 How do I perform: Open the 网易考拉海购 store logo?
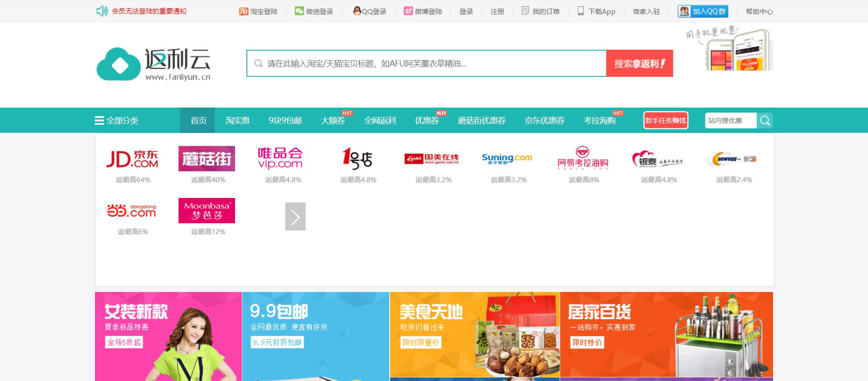583,158
